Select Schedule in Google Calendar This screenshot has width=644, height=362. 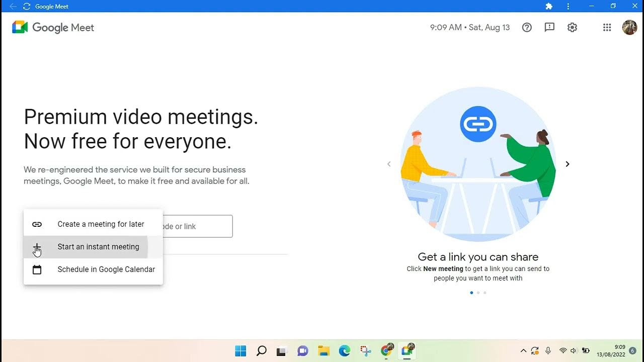pyautogui.click(x=93, y=269)
